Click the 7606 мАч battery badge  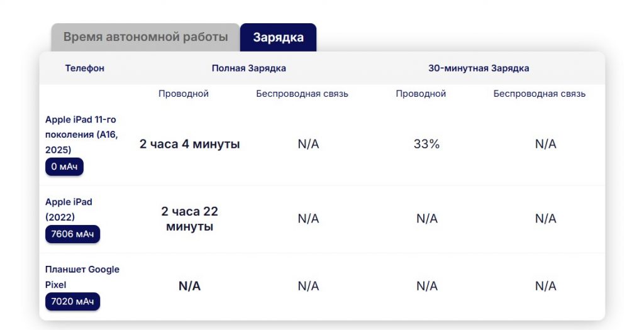click(x=72, y=234)
